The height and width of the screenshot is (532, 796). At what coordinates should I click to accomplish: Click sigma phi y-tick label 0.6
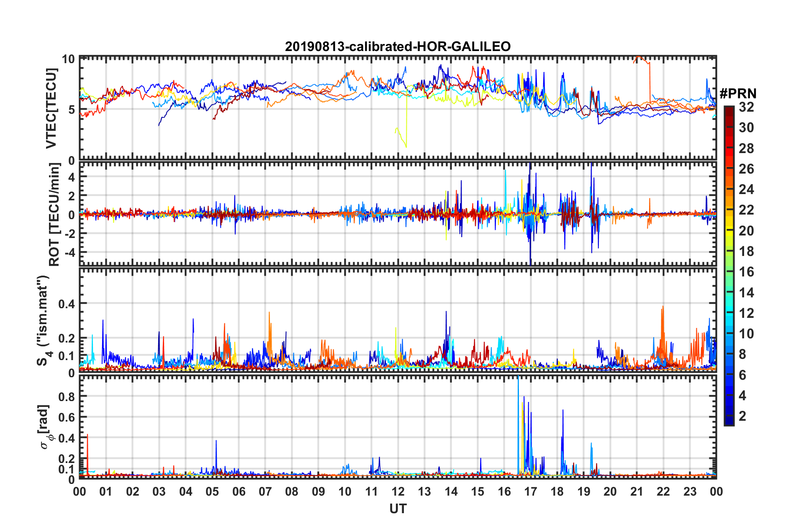click(x=67, y=417)
